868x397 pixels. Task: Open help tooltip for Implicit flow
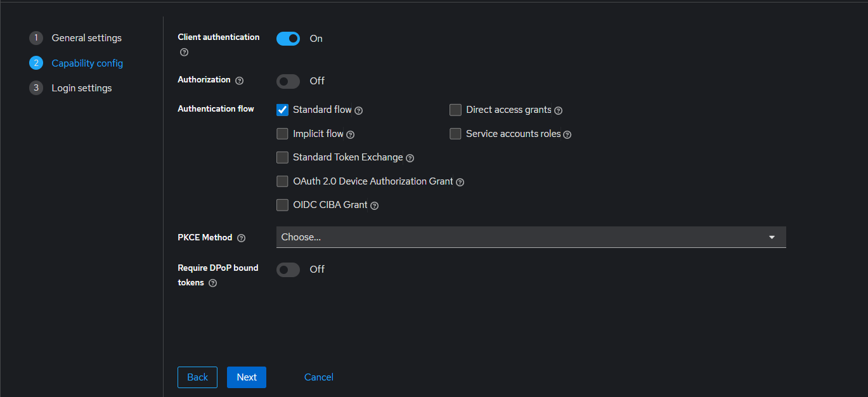[x=351, y=134]
